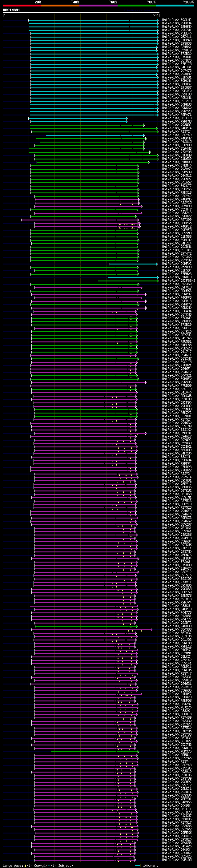Select UniRef100_P15195 label
Viewport: 197px width, 868px height.
click(x=177, y=768)
